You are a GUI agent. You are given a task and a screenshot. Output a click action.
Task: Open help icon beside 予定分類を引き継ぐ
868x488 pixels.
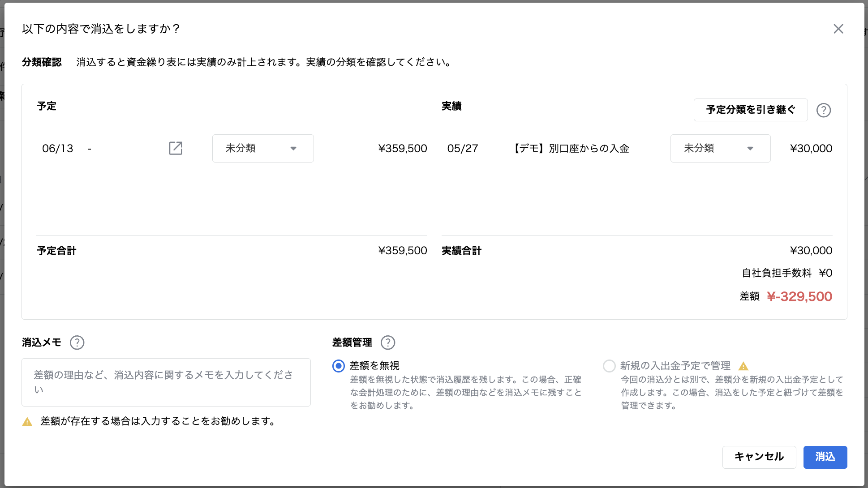pyautogui.click(x=824, y=110)
